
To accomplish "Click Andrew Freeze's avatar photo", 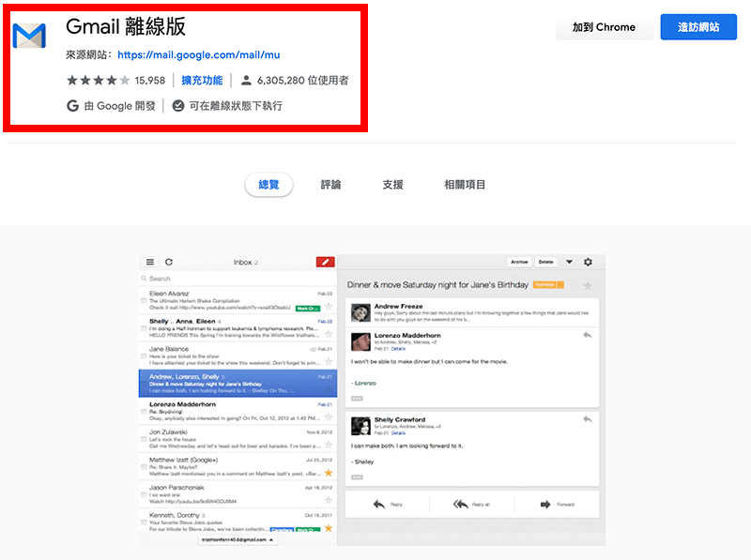I will [360, 312].
